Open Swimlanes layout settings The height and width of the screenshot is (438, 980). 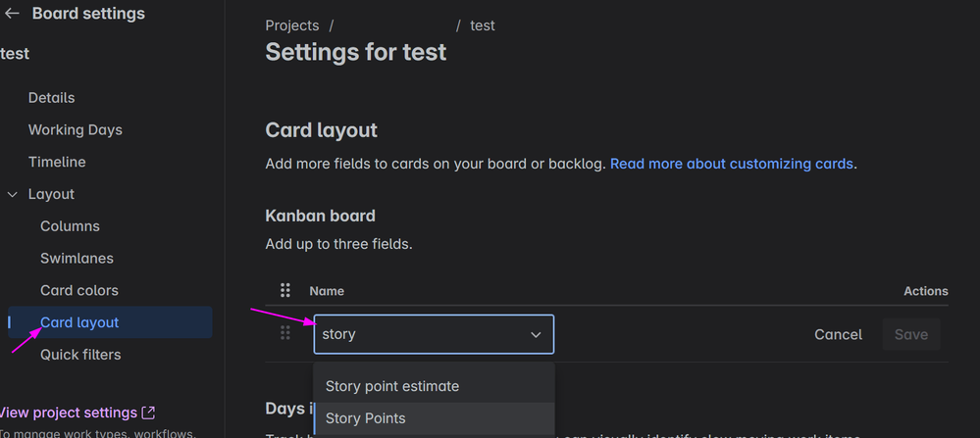pos(77,259)
